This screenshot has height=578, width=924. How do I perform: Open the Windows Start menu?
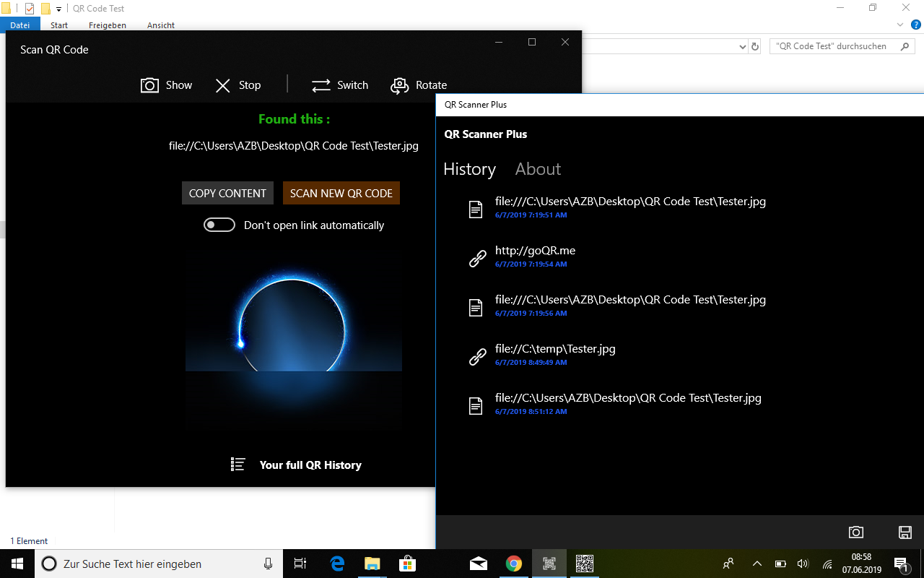[17, 564]
